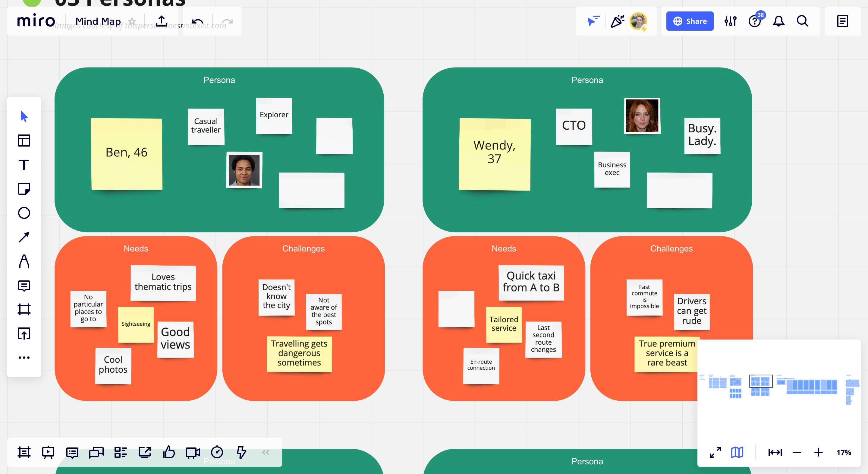Open the Templates tool
This screenshot has height=474, width=868.
pos(24,141)
